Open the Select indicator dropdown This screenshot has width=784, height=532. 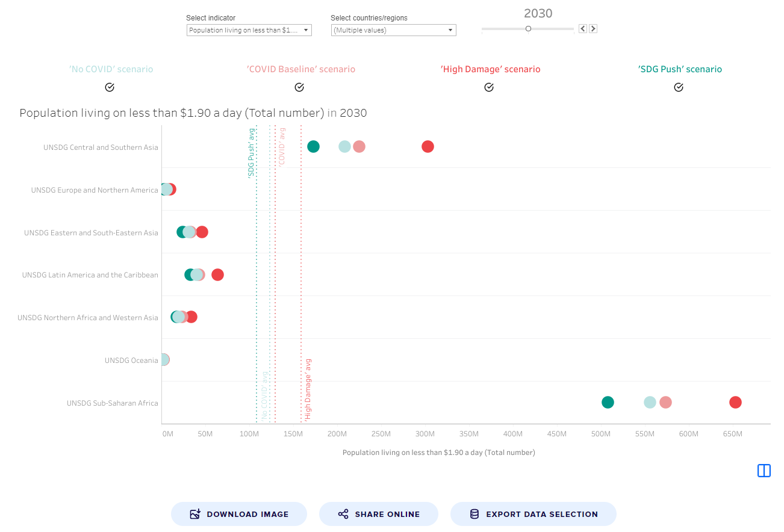(249, 30)
